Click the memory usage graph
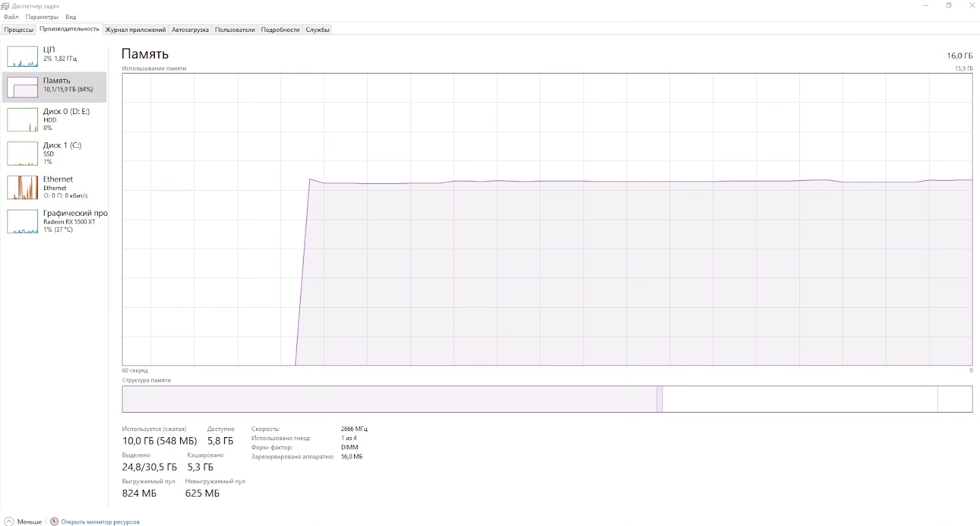Viewport: 980px width, 526px height. coord(547,219)
